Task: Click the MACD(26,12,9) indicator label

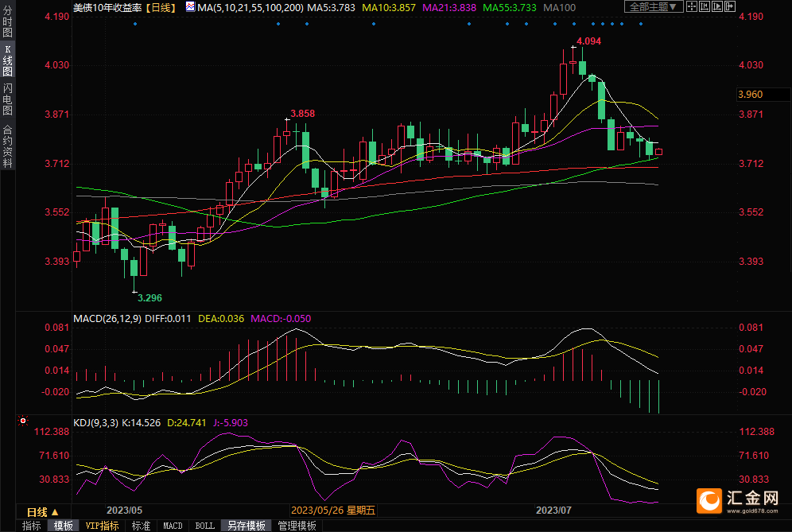Action: (x=107, y=319)
